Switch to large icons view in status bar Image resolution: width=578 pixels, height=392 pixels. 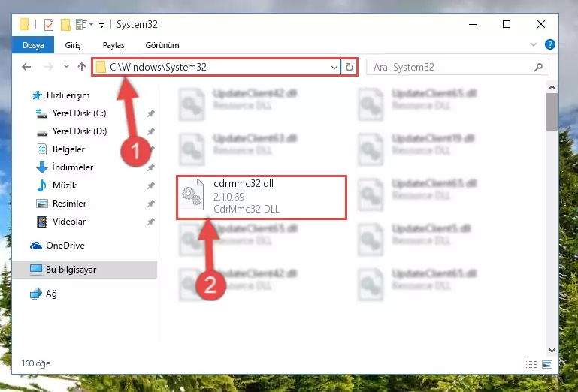pyautogui.click(x=547, y=364)
